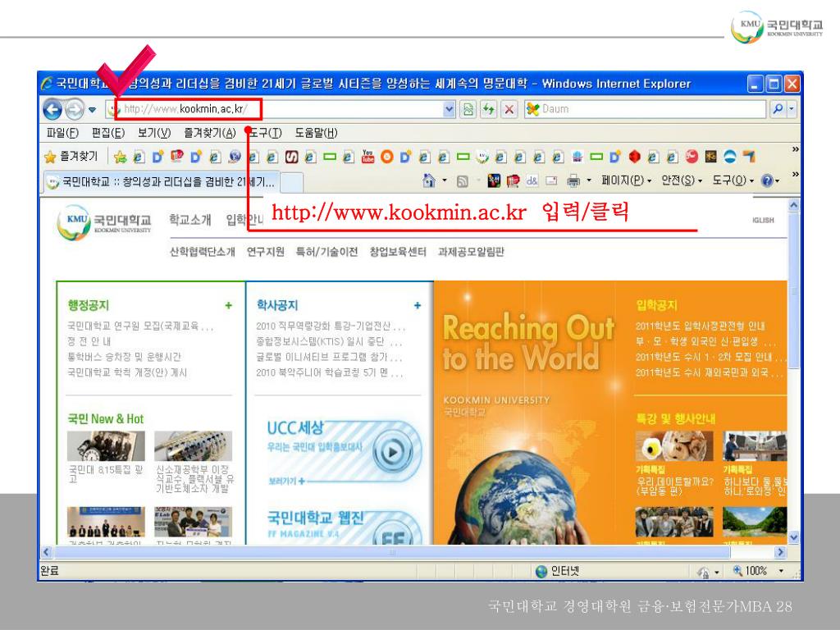Screen dimensions: 840x630
Task: Click the vertical scrollbar down arrow
Action: [x=794, y=537]
